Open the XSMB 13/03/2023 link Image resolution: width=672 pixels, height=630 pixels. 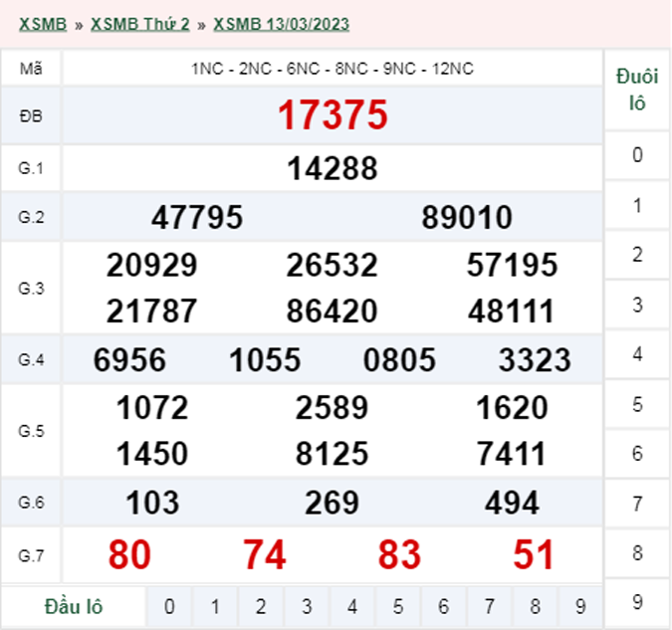pyautogui.click(x=281, y=24)
